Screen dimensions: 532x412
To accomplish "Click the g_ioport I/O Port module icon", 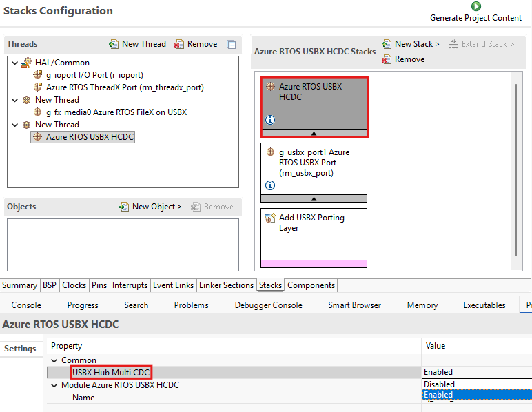I will [x=38, y=74].
